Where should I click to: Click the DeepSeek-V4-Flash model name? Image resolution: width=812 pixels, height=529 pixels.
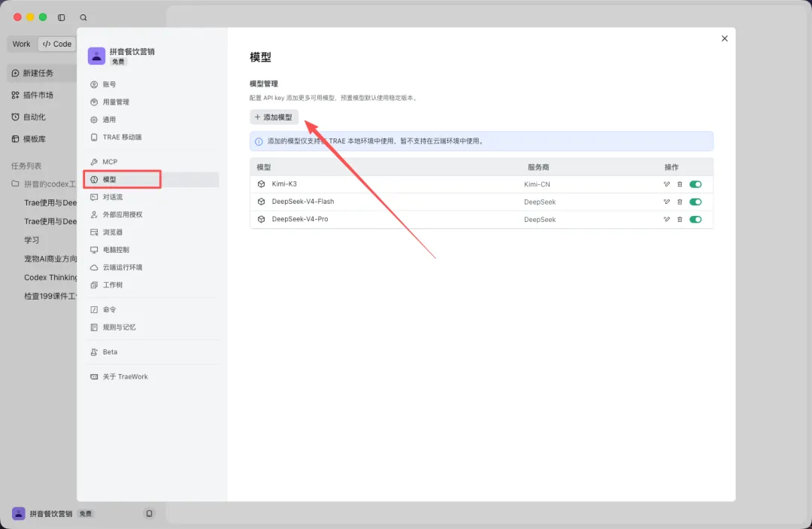click(303, 202)
